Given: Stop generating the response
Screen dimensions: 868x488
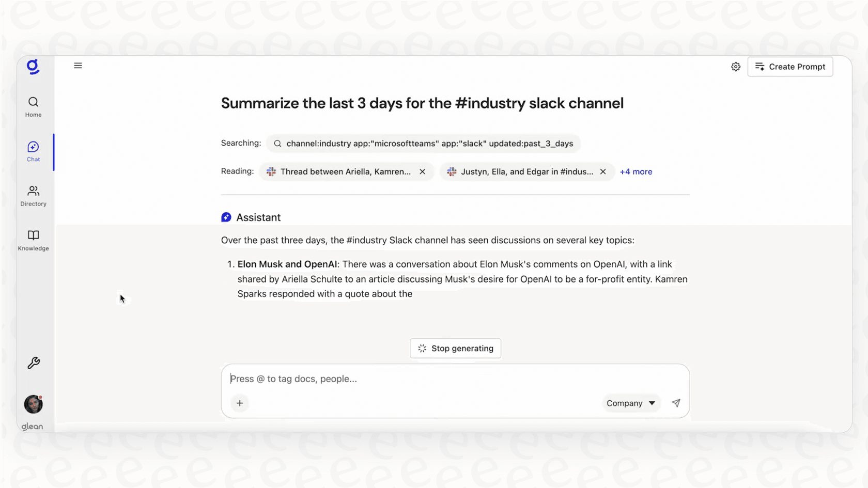Looking at the screenshot, I should pos(455,348).
